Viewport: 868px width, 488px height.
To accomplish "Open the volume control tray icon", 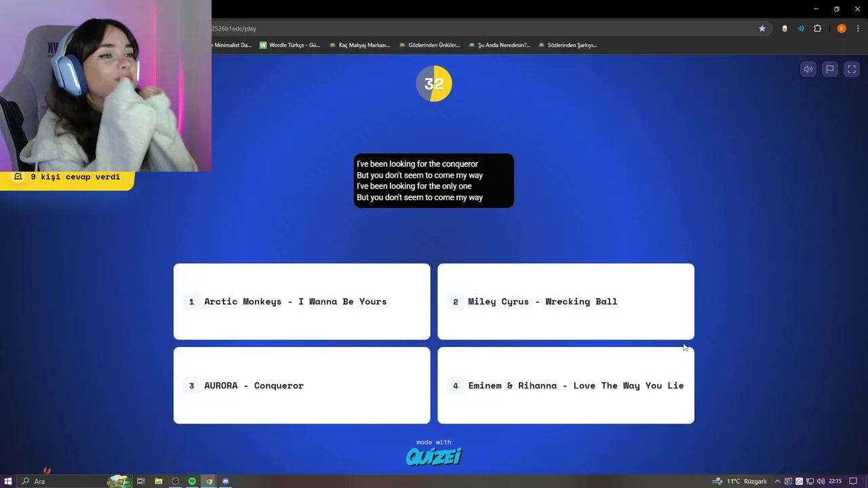I will pyautogui.click(x=821, y=481).
